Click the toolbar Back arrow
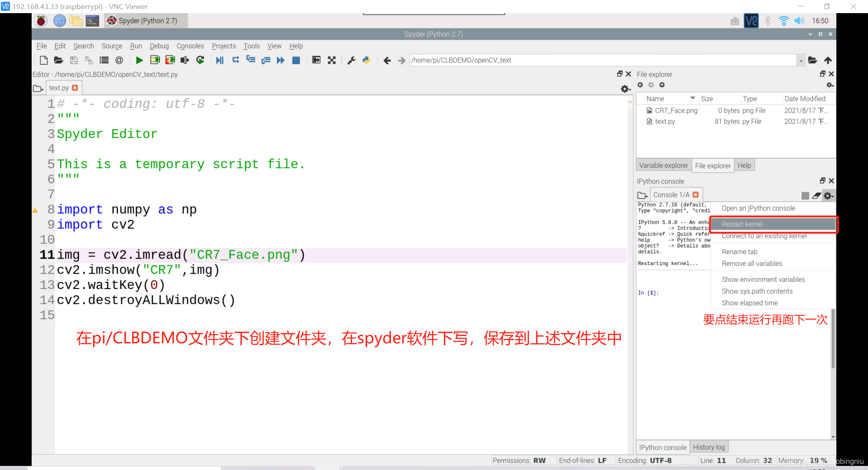This screenshot has height=470, width=868. tap(387, 60)
